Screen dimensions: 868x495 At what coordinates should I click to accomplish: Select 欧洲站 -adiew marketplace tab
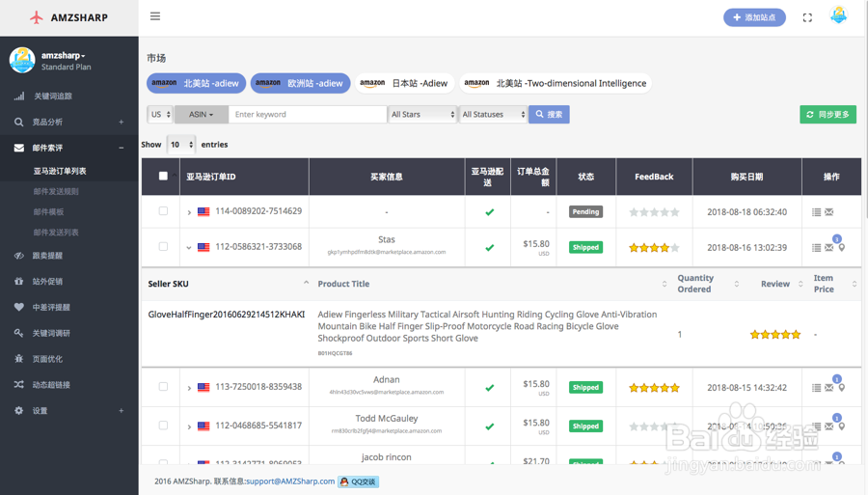click(x=300, y=83)
